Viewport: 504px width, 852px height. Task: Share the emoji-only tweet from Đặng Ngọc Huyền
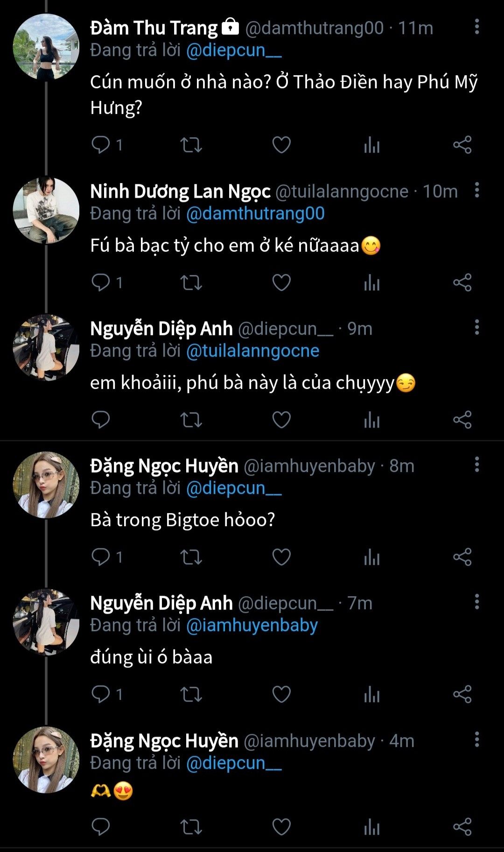pyautogui.click(x=462, y=827)
